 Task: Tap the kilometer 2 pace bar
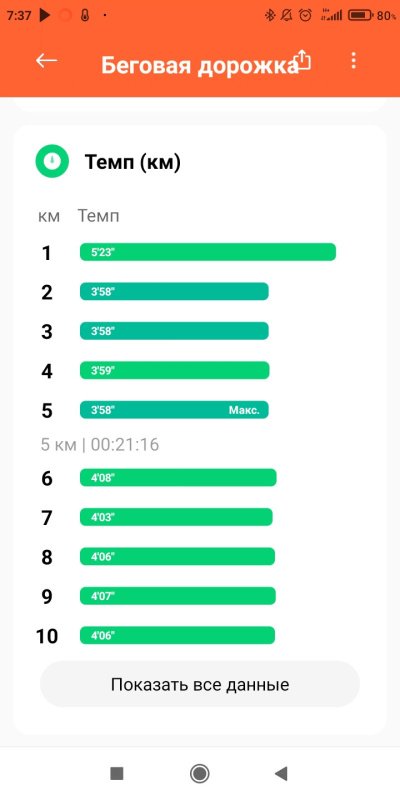[174, 291]
